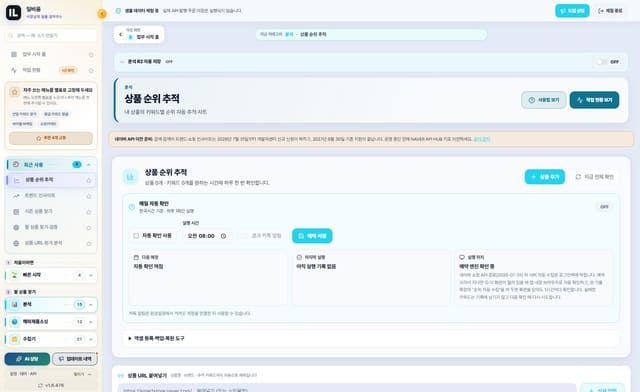Enable the 자동 확인 사용 checkbox

[136, 236]
